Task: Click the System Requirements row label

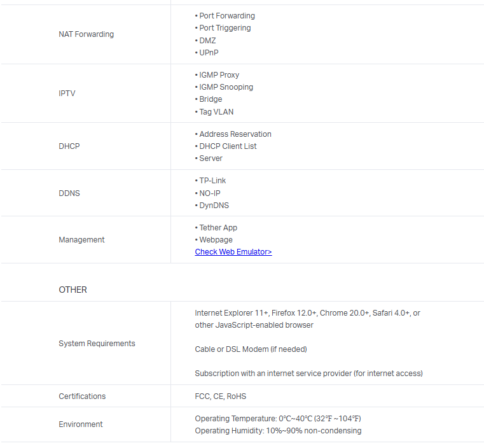Action: (97, 344)
